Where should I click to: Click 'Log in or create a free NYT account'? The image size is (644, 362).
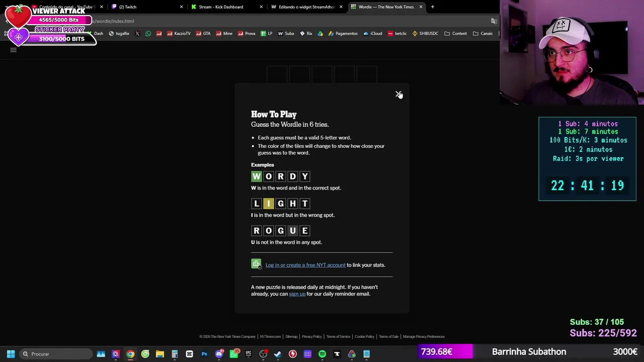click(305, 265)
